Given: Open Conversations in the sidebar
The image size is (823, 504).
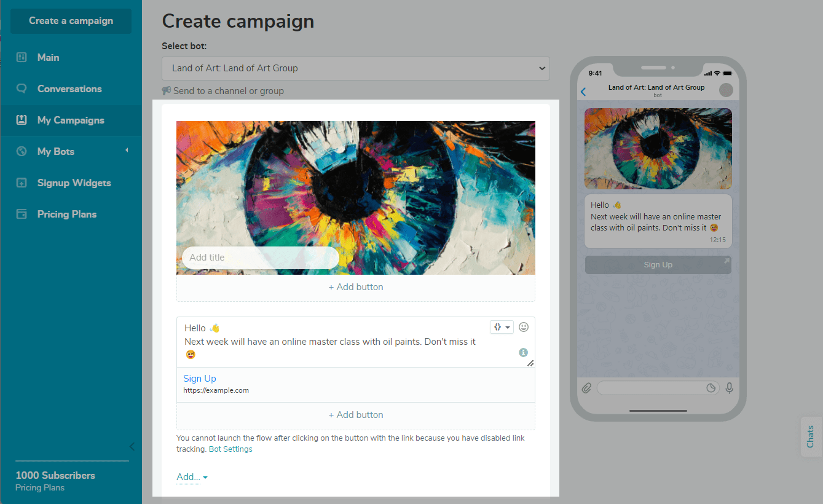Looking at the screenshot, I should (x=69, y=89).
